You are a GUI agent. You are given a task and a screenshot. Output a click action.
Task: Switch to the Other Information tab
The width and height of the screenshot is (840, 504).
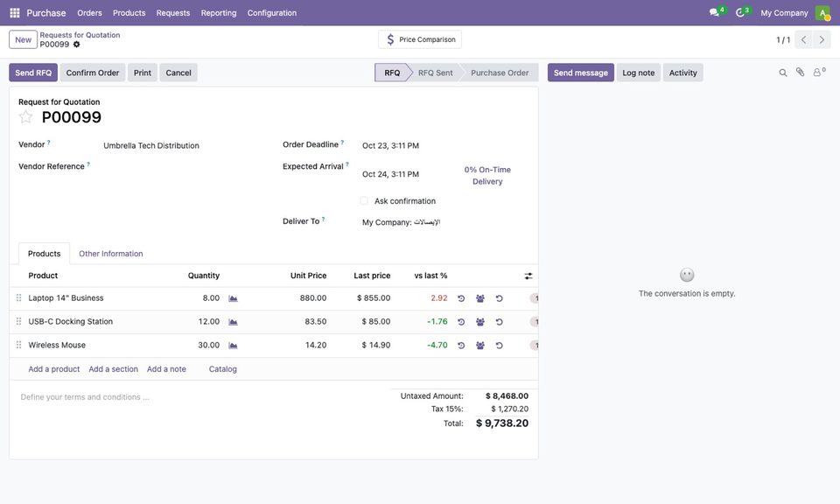111,254
